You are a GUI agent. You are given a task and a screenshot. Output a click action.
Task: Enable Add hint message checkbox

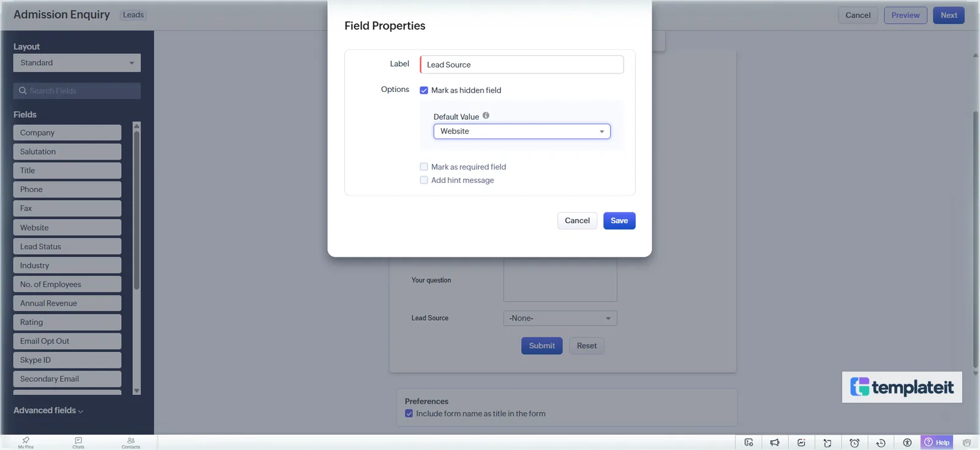(x=424, y=180)
